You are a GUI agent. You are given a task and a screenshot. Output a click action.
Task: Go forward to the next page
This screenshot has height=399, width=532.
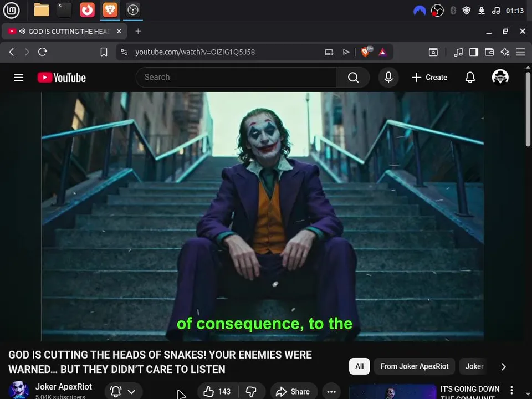(27, 52)
